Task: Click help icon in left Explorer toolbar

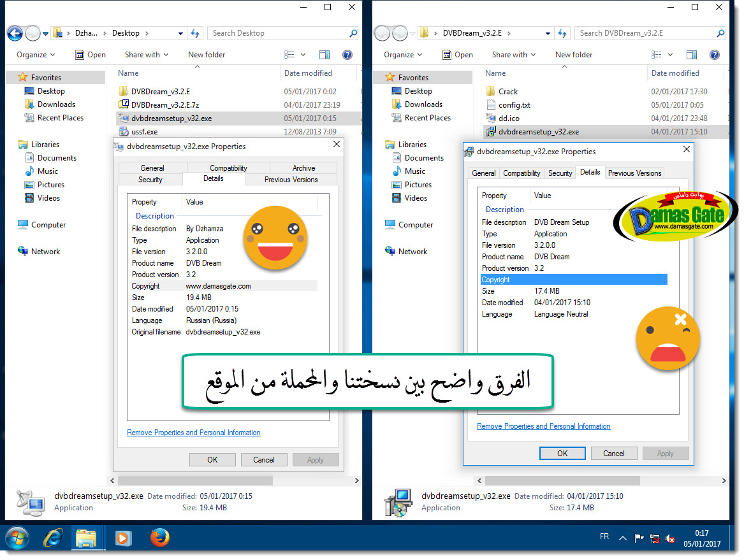Action: point(347,55)
